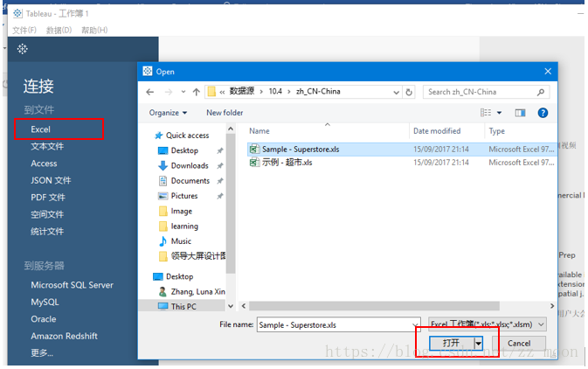The image size is (588, 369).
Task: Connect to 空间文件
Action: [47, 214]
